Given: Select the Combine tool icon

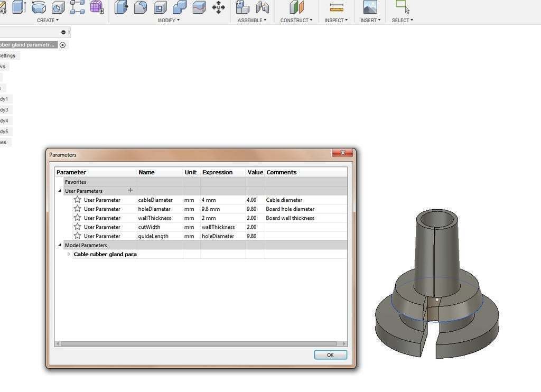Looking at the screenshot, I should pos(180,7).
